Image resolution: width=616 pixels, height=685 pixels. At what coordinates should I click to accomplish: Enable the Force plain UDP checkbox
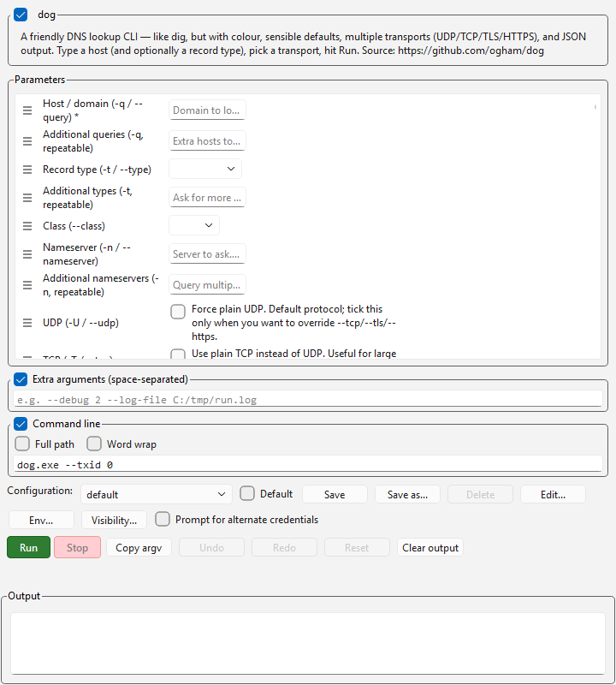tap(178, 312)
